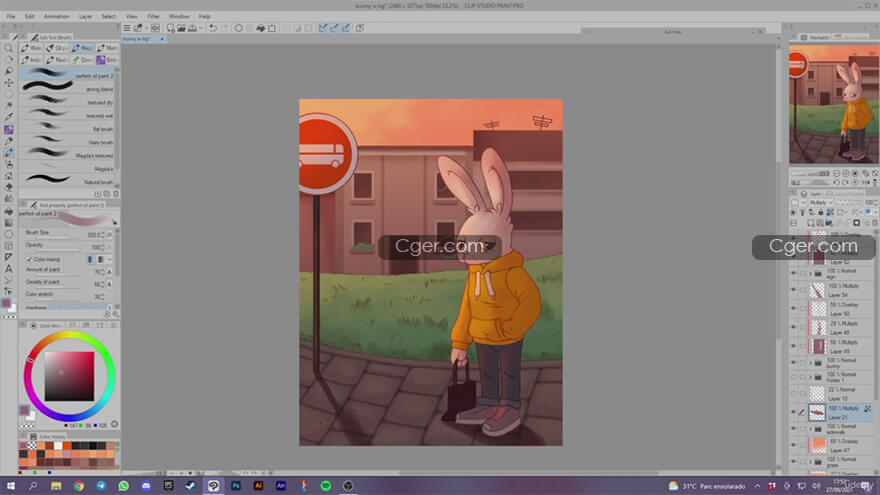Select the Zoom magnifier tool

click(8, 48)
